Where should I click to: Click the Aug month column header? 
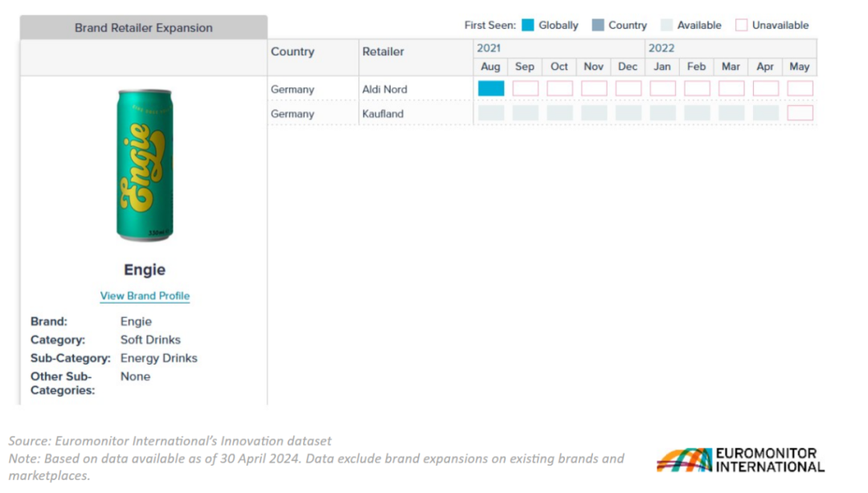(490, 67)
